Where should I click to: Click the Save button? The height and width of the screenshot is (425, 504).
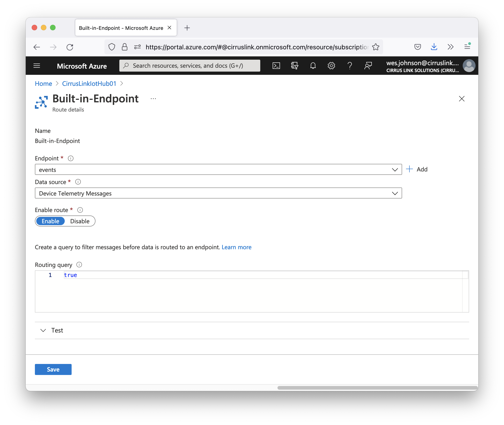[53, 369]
